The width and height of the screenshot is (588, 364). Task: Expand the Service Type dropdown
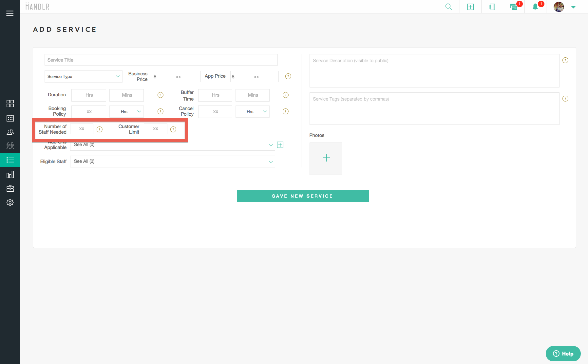[x=83, y=77]
